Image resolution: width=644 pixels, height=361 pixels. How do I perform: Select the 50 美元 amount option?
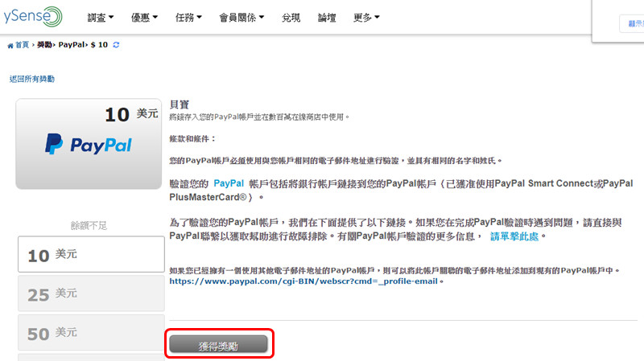coord(91,332)
